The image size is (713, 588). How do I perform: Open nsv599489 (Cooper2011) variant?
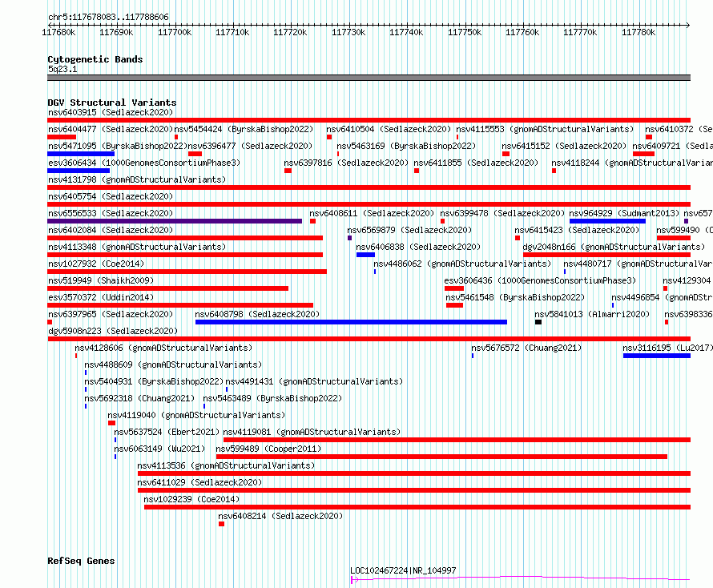click(268, 449)
